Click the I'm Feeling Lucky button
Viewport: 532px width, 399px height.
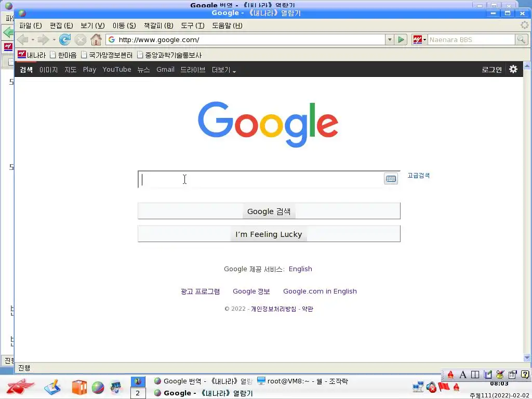[x=269, y=234]
